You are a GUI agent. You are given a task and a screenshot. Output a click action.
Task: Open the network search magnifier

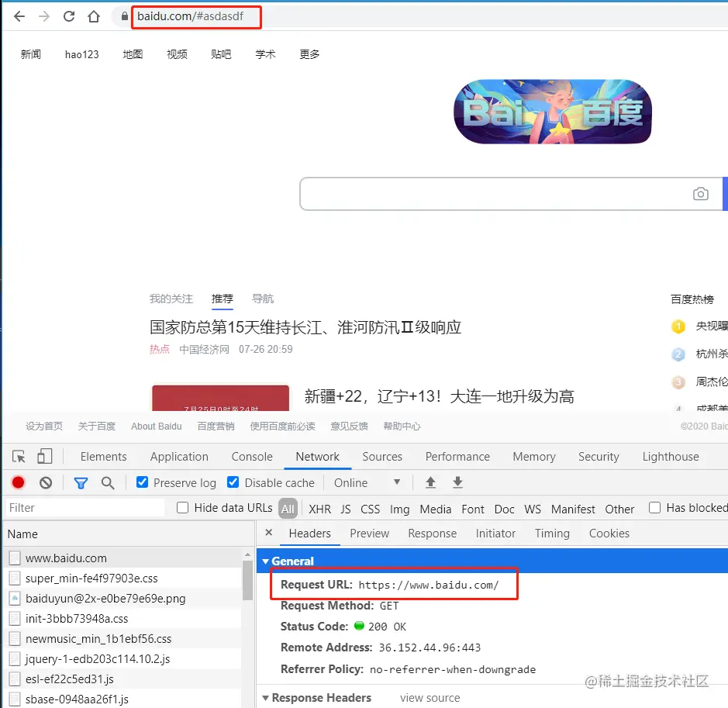[108, 483]
